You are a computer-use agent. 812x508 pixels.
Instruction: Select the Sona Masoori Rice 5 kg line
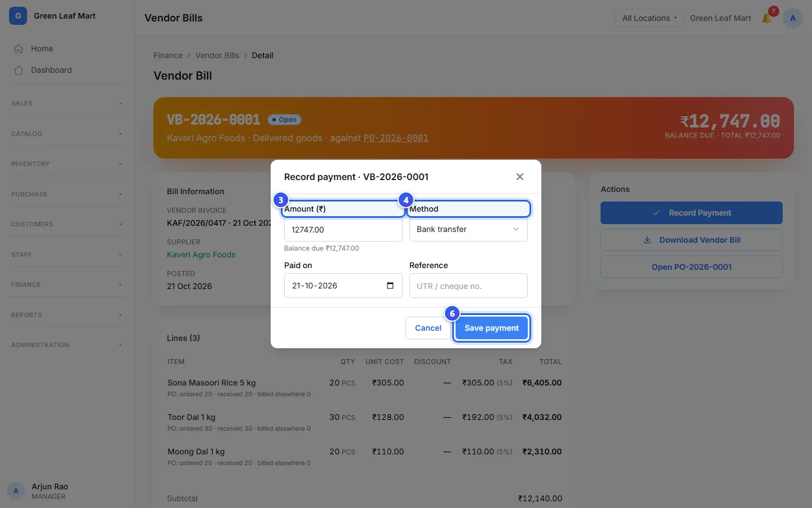click(x=364, y=388)
